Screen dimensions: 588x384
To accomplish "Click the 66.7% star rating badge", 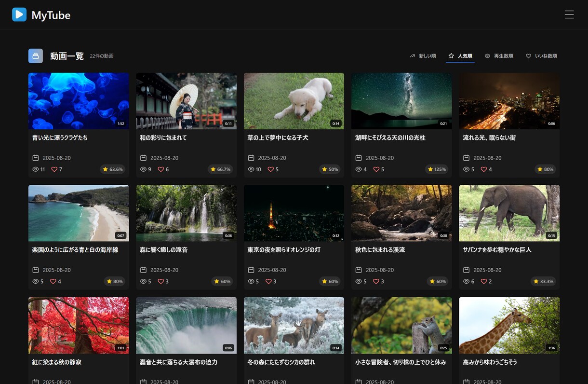I will [x=220, y=169].
